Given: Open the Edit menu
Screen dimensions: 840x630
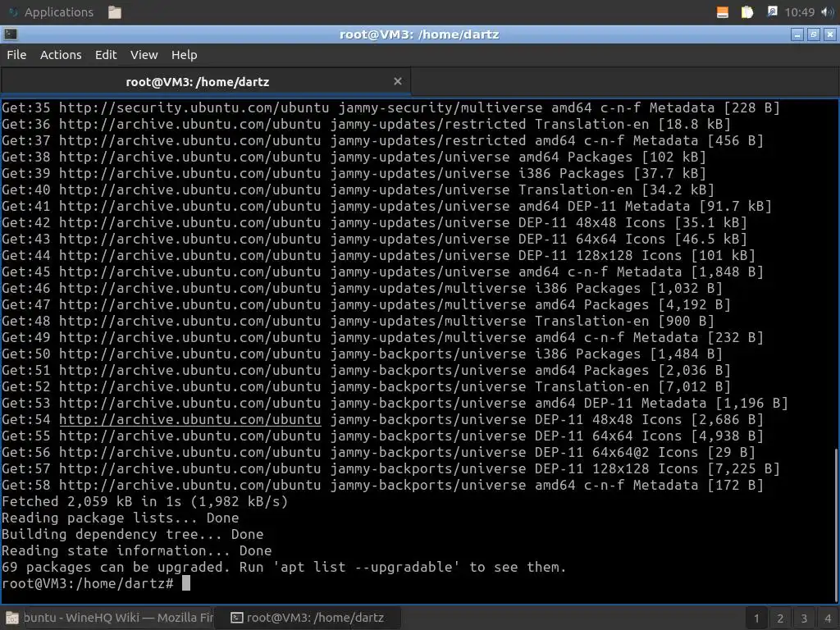Looking at the screenshot, I should pyautogui.click(x=106, y=55).
